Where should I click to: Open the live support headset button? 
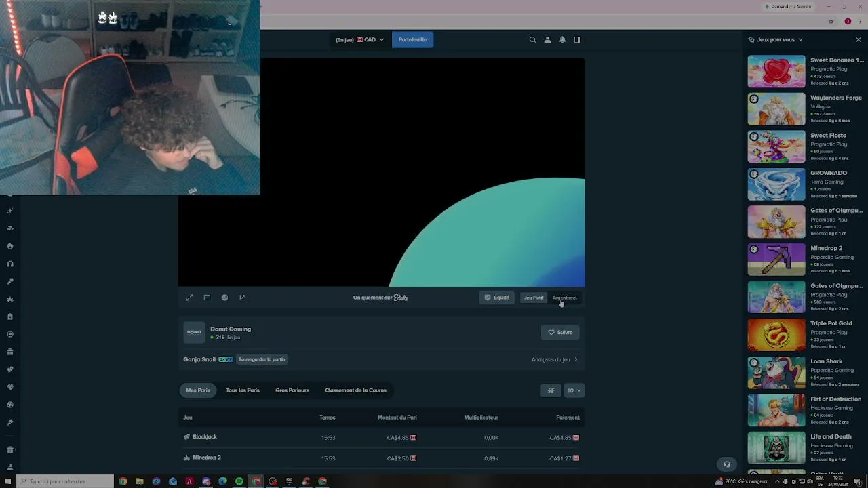point(726,464)
